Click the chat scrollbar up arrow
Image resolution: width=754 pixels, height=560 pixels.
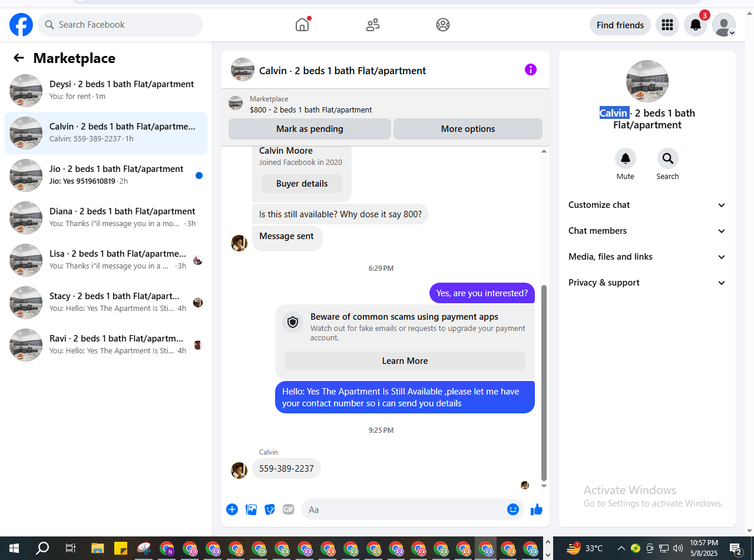[544, 151]
